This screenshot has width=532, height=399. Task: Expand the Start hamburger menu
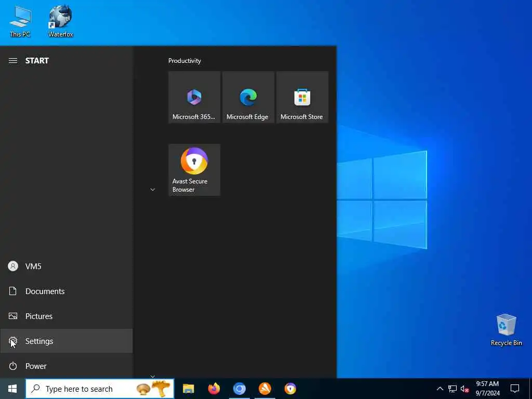(x=13, y=61)
